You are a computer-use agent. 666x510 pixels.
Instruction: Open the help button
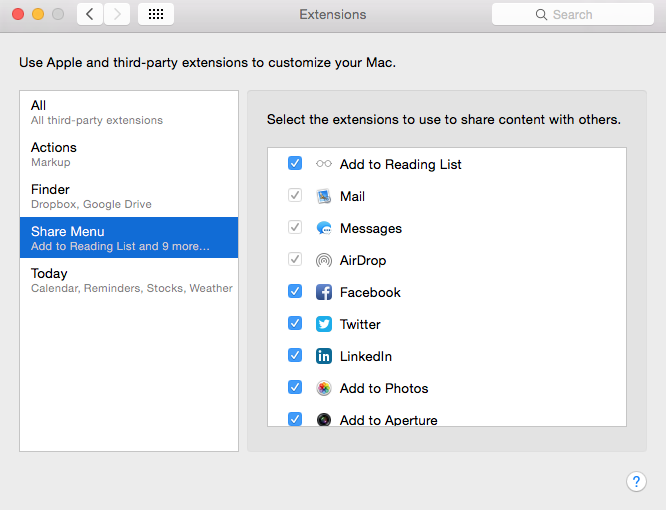(x=636, y=482)
